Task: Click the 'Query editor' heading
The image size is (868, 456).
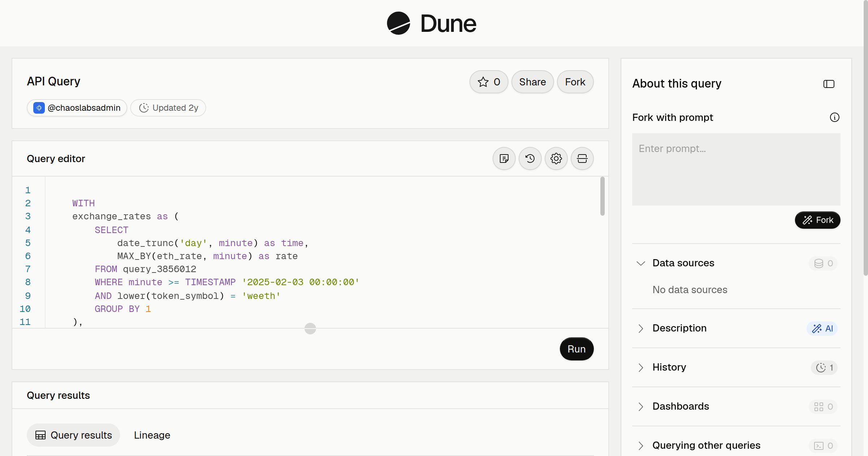Action: click(56, 159)
